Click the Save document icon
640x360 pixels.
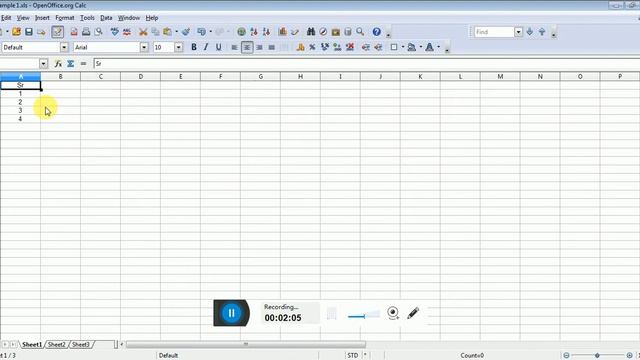click(29, 32)
